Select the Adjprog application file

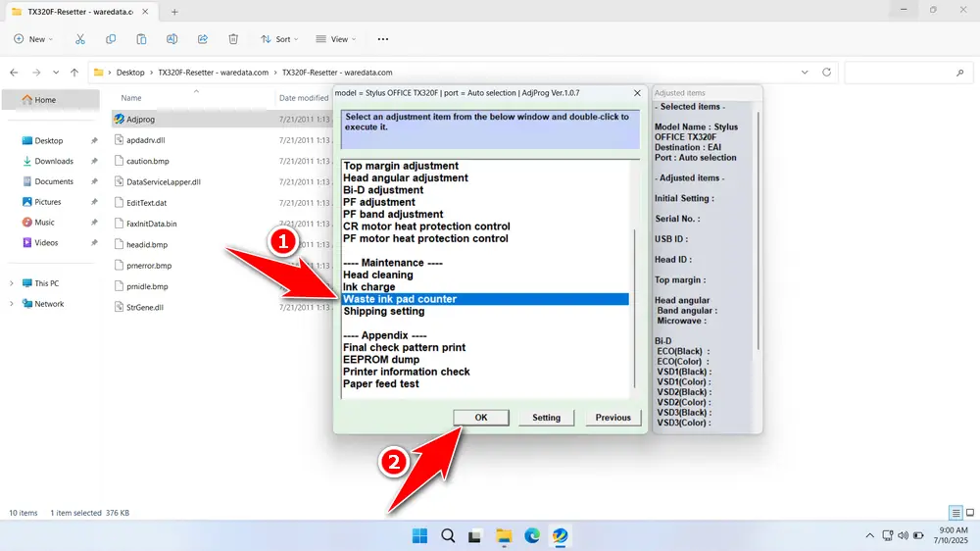[141, 119]
